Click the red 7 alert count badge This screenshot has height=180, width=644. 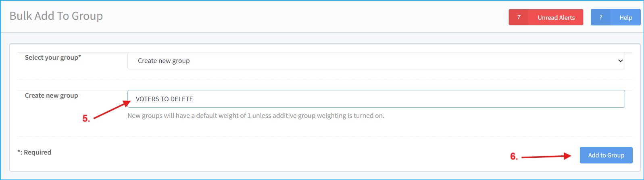519,17
